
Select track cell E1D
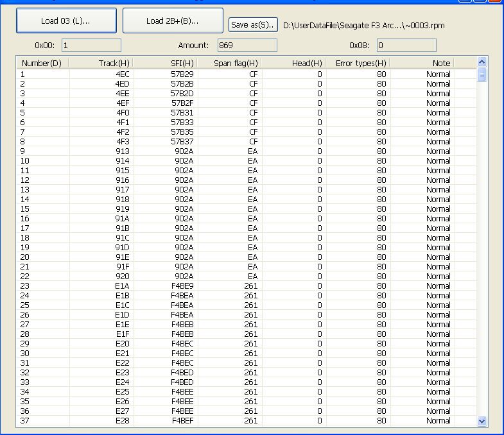tap(122, 315)
